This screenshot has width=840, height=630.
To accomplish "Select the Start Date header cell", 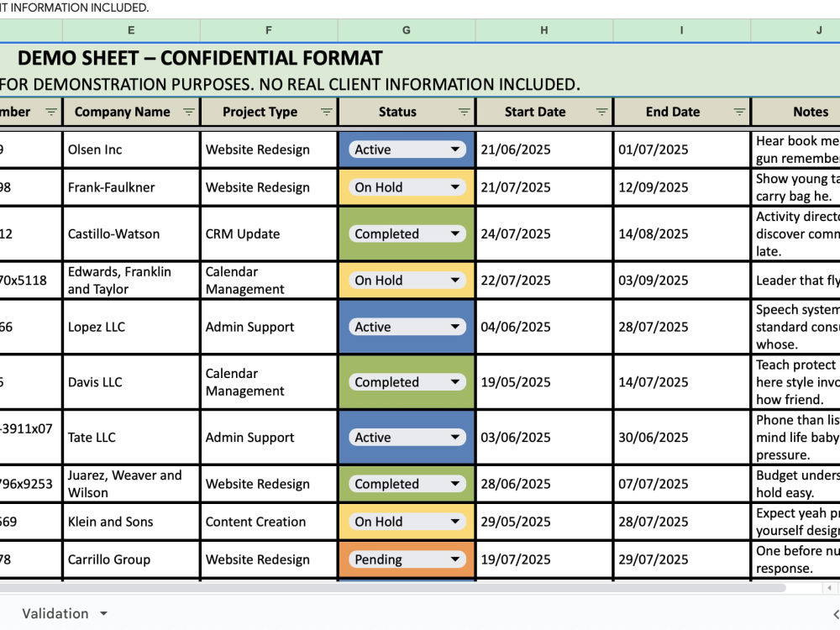I will pos(544,112).
